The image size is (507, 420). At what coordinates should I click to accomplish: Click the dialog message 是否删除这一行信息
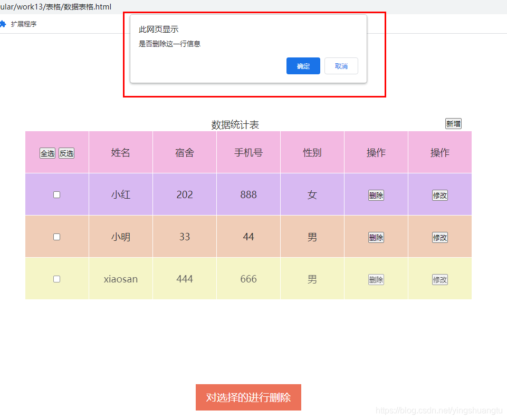click(x=169, y=44)
